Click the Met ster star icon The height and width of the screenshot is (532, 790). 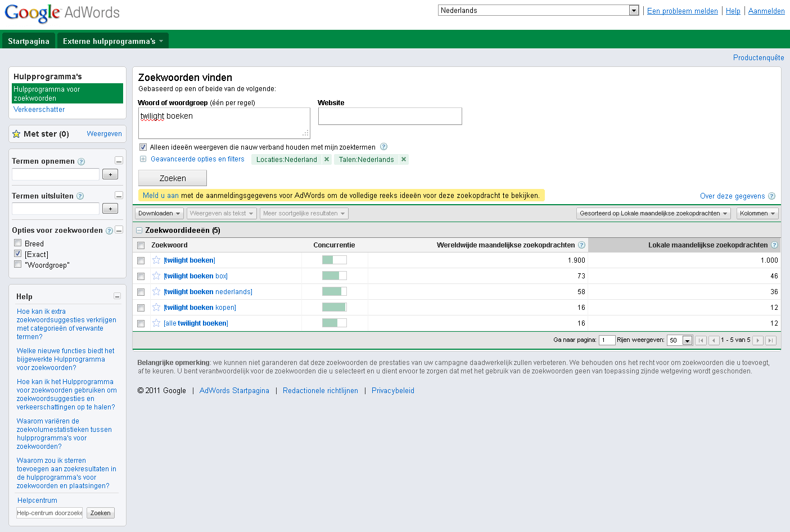(x=16, y=134)
